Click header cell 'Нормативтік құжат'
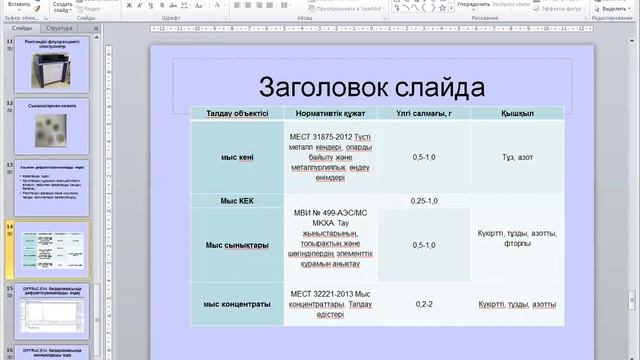Screen dimensions: 640x360 click(x=331, y=113)
